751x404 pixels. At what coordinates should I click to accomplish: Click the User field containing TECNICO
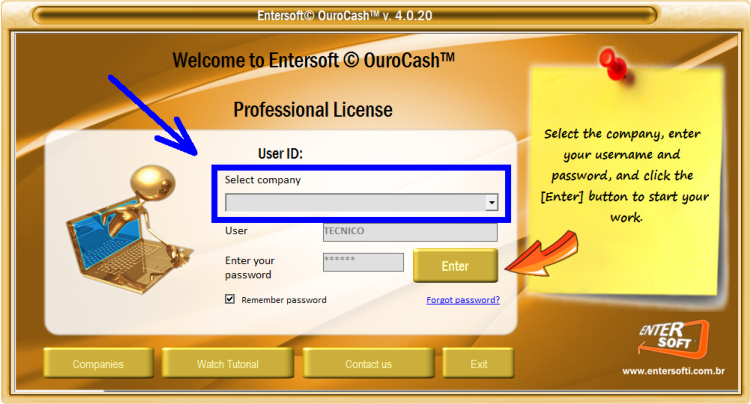click(x=410, y=232)
